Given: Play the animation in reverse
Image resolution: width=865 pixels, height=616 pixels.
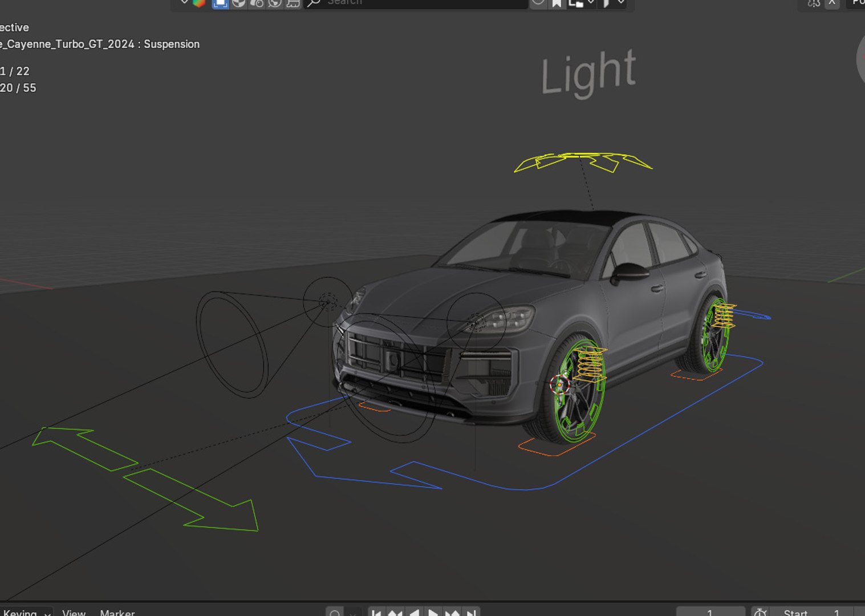Looking at the screenshot, I should pyautogui.click(x=414, y=613).
